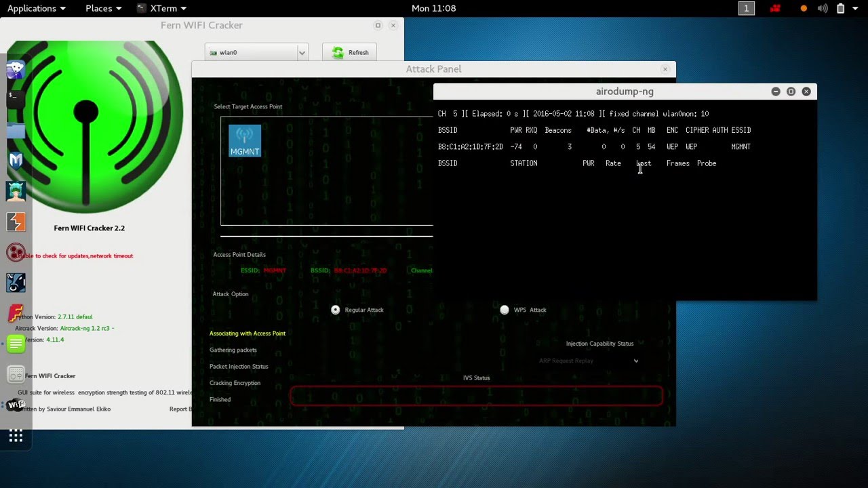Click the 'Gathering packets' status text
The height and width of the screenshot is (488, 868).
coord(233,350)
